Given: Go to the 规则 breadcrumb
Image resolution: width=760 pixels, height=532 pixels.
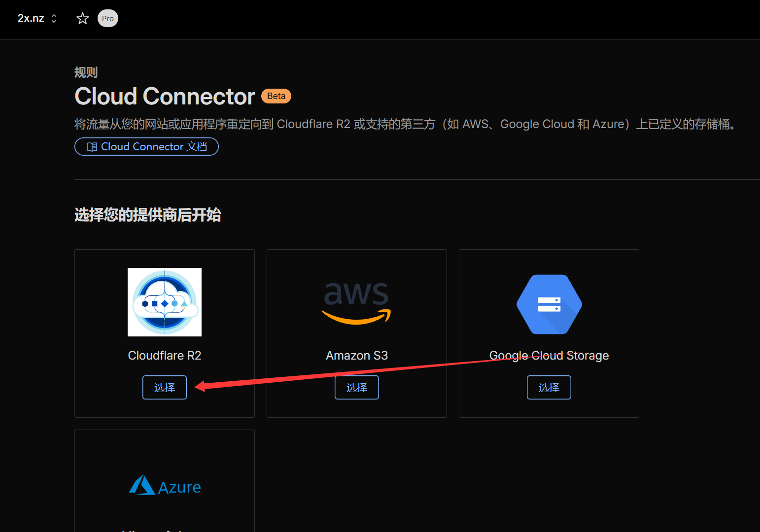Looking at the screenshot, I should (x=86, y=72).
